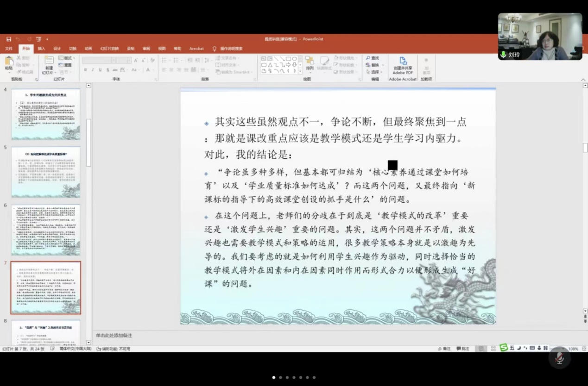588x386 pixels.
Task: Open the Select (选择) dropdown
Action: pos(374,72)
